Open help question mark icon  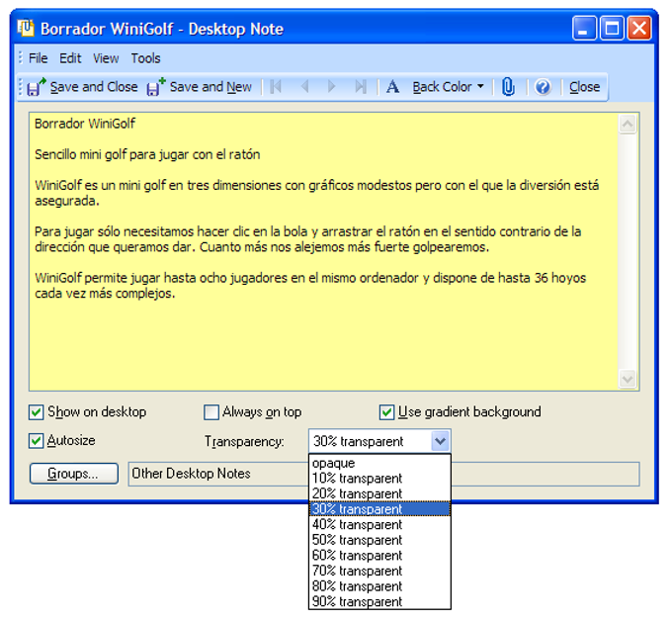tap(543, 87)
